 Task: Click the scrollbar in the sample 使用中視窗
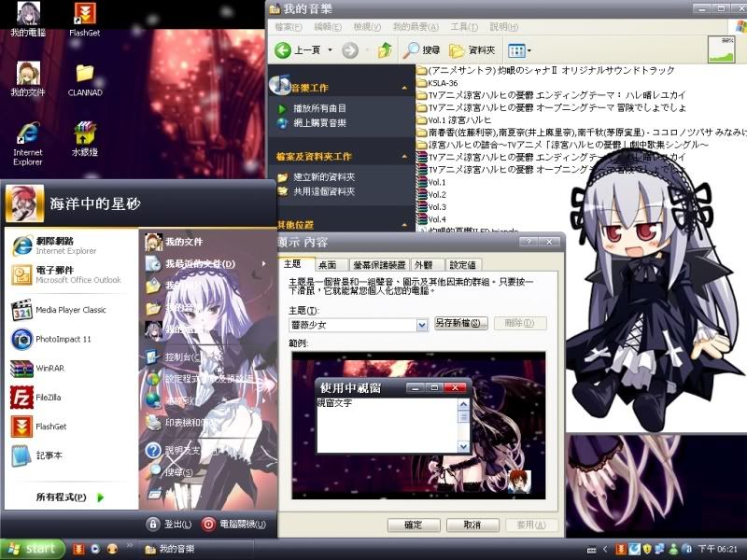(x=463, y=426)
